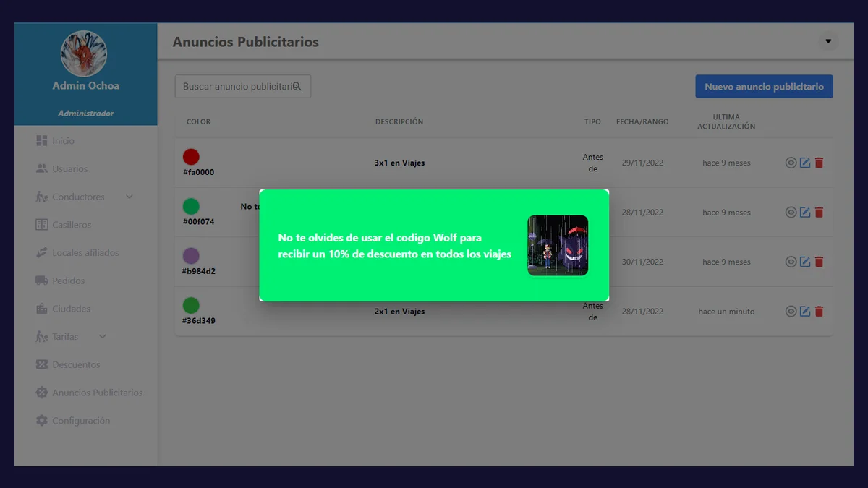Click the 'hace un minuto' cell
Image resolution: width=868 pixels, height=488 pixels.
(x=726, y=312)
